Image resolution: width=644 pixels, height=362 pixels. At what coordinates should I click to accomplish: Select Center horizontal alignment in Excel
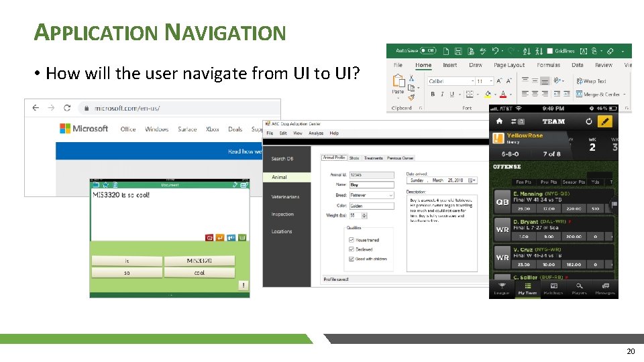point(535,94)
